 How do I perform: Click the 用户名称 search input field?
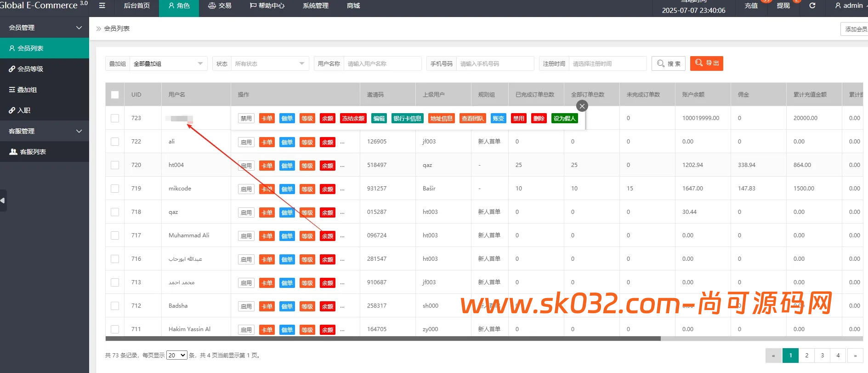pos(382,63)
